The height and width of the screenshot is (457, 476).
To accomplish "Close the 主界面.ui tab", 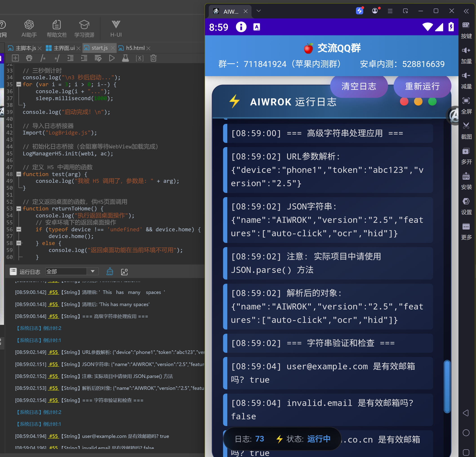I will 78,48.
